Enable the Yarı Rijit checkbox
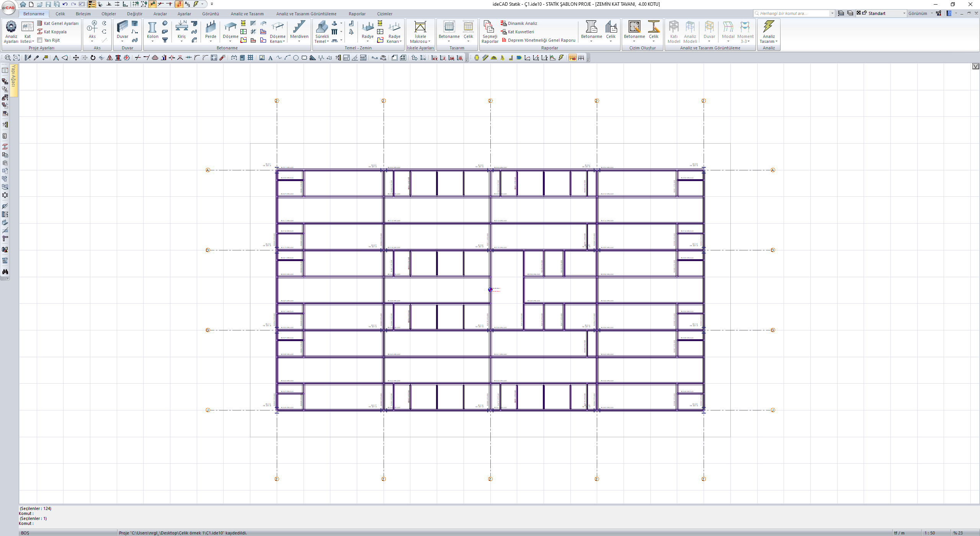980x536 pixels. point(40,40)
